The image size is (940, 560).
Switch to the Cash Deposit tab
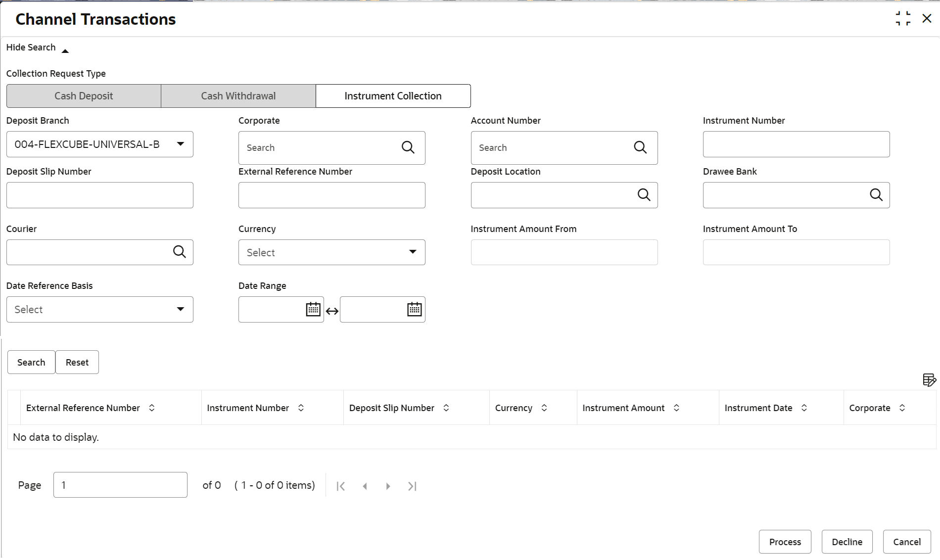tap(84, 96)
